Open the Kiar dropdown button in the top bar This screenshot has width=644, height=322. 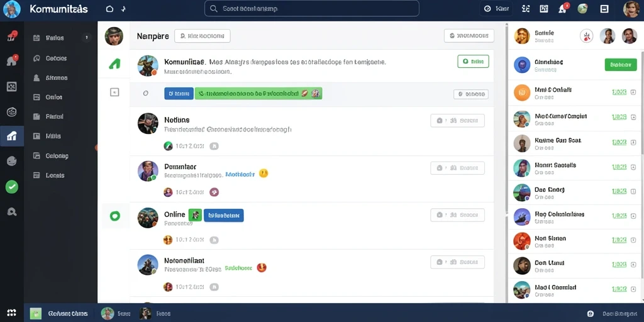pyautogui.click(x=496, y=9)
